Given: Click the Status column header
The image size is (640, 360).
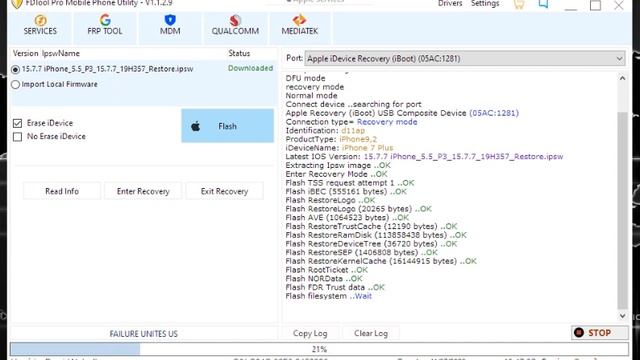Looking at the screenshot, I should click(x=239, y=53).
